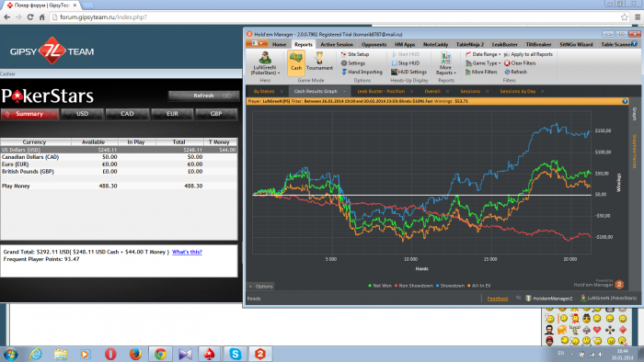
Task: Select GBP currency tab in cashier
Action: (216, 114)
